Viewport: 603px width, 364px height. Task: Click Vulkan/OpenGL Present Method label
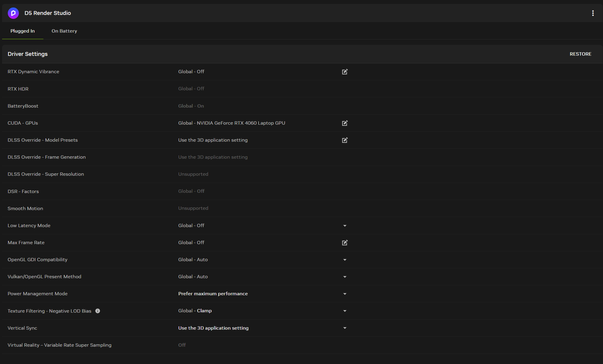coord(44,277)
